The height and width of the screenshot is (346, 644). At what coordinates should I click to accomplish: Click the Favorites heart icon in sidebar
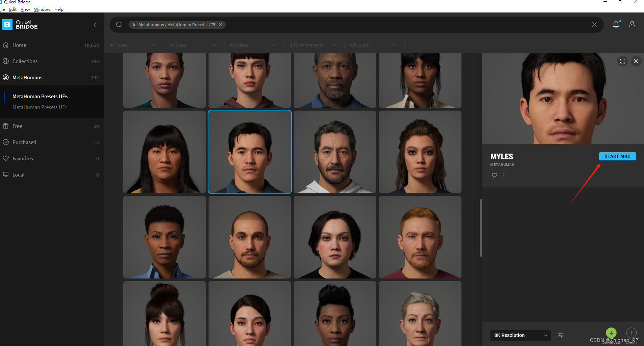[6, 158]
